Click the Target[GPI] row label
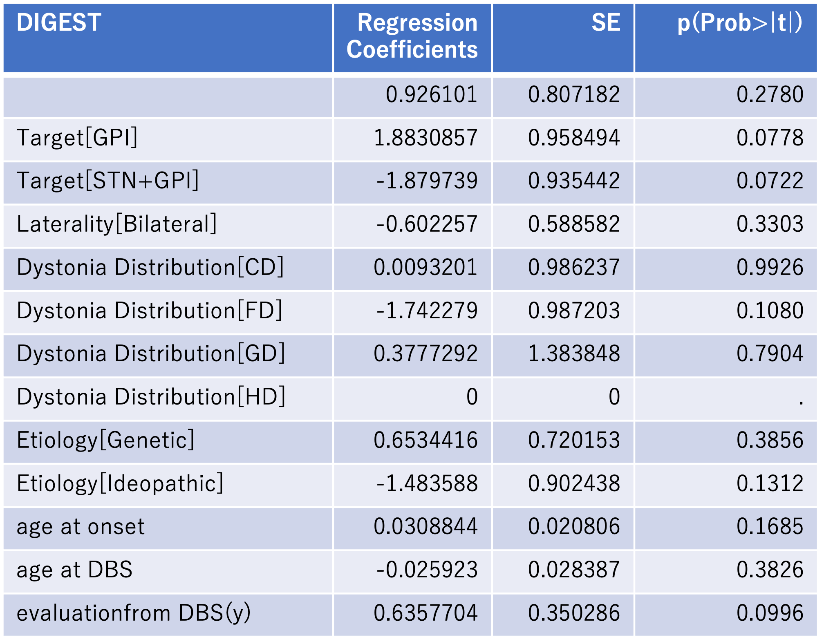This screenshot has height=644, width=824. point(77,138)
